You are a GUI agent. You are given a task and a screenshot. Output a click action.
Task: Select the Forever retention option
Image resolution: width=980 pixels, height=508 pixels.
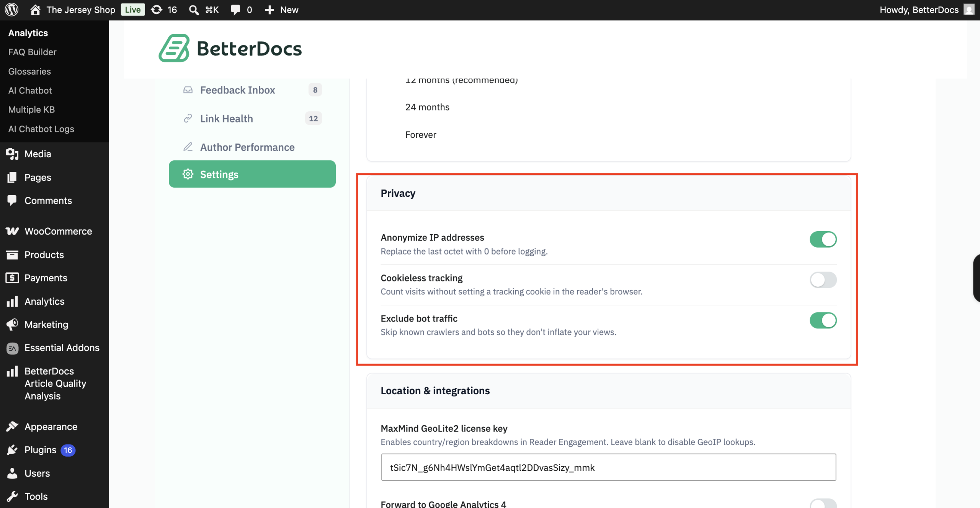click(x=421, y=135)
